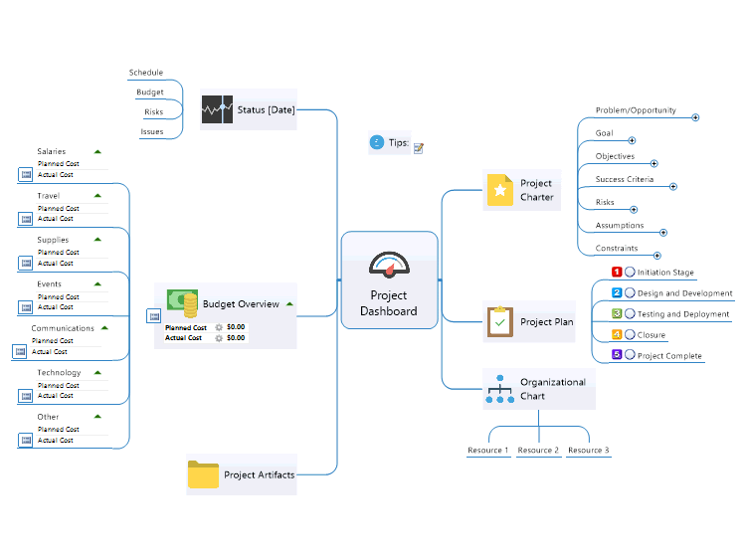Collapse Technology properties with green arrow
The width and height of the screenshot is (746, 560).
(97, 373)
